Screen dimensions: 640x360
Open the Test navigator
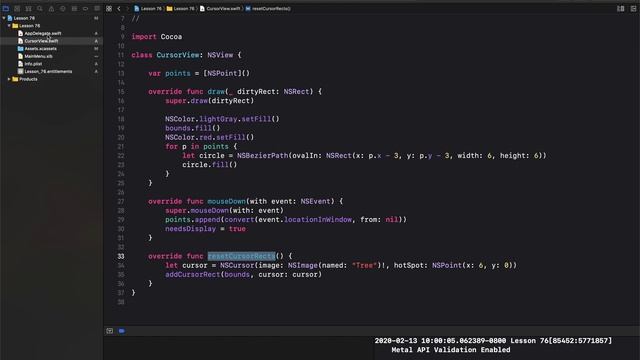tap(62, 8)
